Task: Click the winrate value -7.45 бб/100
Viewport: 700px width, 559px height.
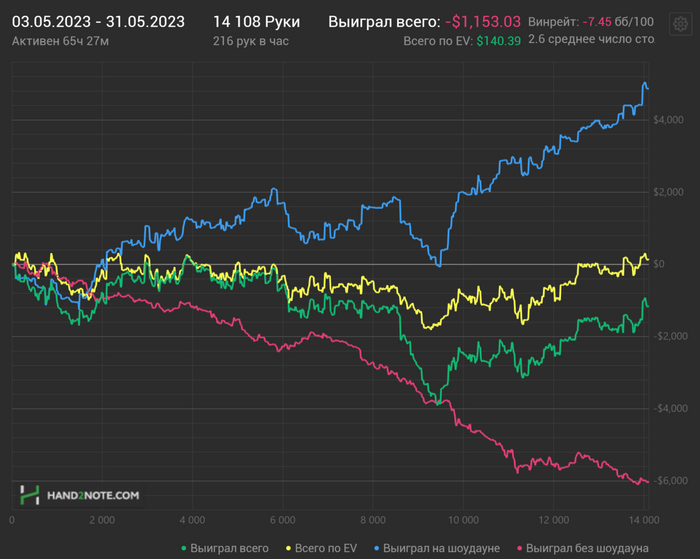Action: point(618,21)
